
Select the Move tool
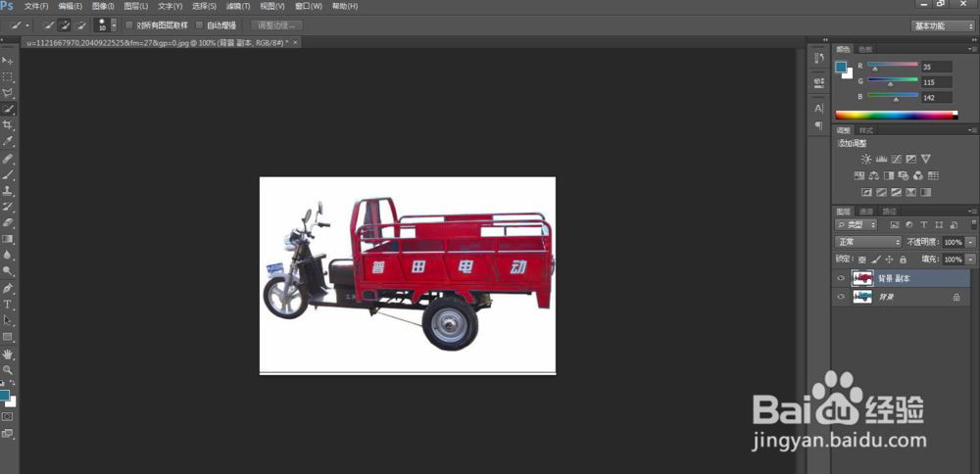coord(8,61)
